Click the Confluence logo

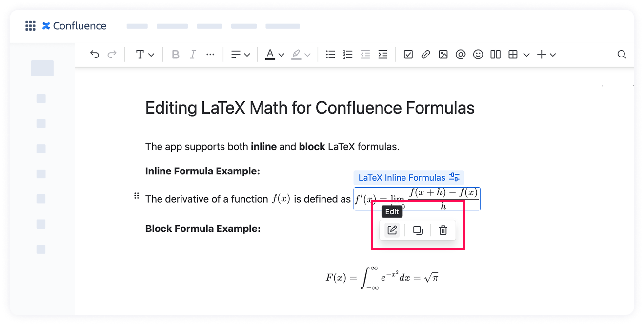click(x=74, y=26)
